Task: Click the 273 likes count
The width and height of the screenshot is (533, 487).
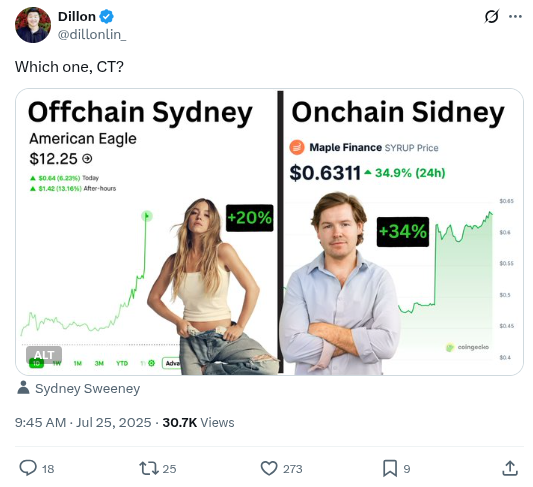Action: point(292,469)
